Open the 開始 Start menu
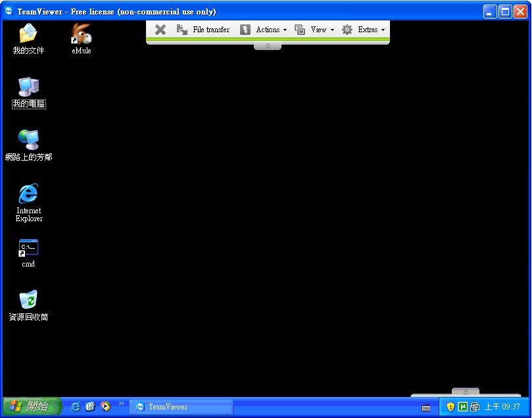Viewport: 532px width, 418px height. [32, 406]
